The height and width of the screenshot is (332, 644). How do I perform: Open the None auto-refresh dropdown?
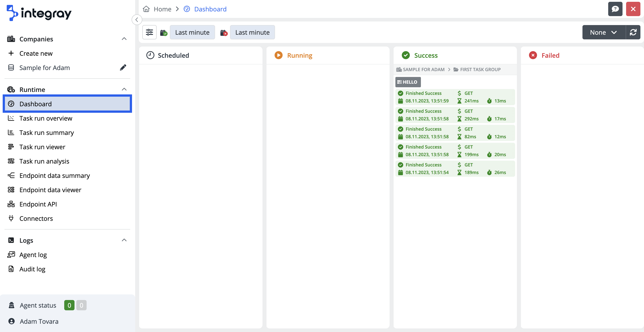coord(603,32)
